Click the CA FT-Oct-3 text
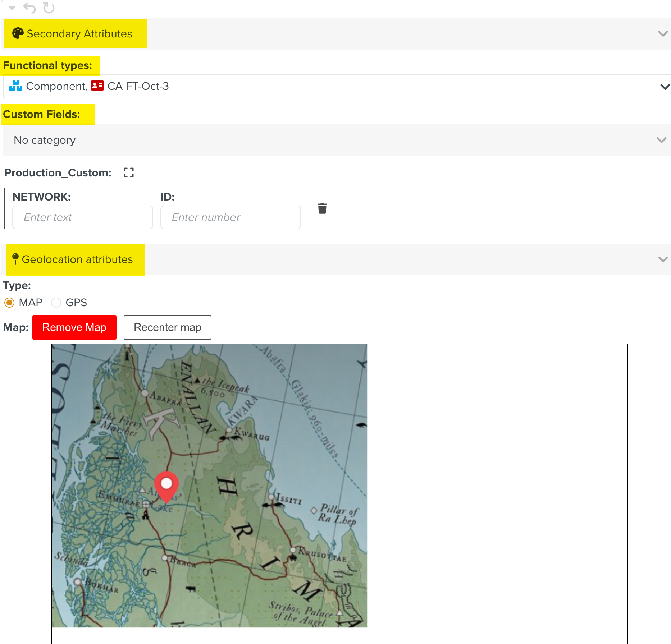 (138, 86)
